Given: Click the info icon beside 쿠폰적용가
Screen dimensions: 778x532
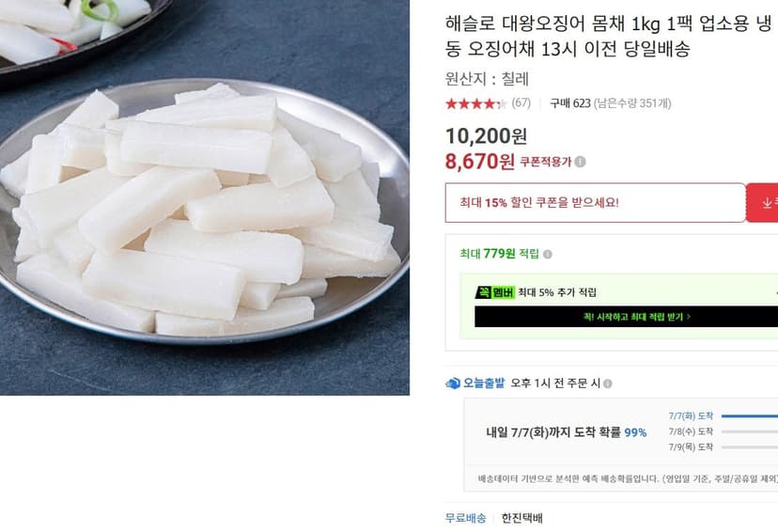Looking at the screenshot, I should click(580, 162).
